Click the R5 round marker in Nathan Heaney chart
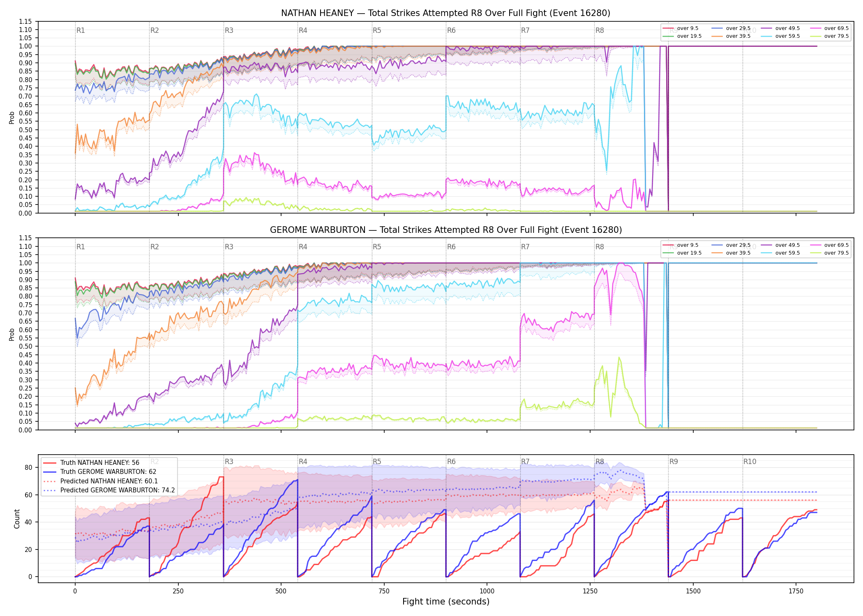Image resolution: width=863 pixels, height=616 pixels. point(377,30)
